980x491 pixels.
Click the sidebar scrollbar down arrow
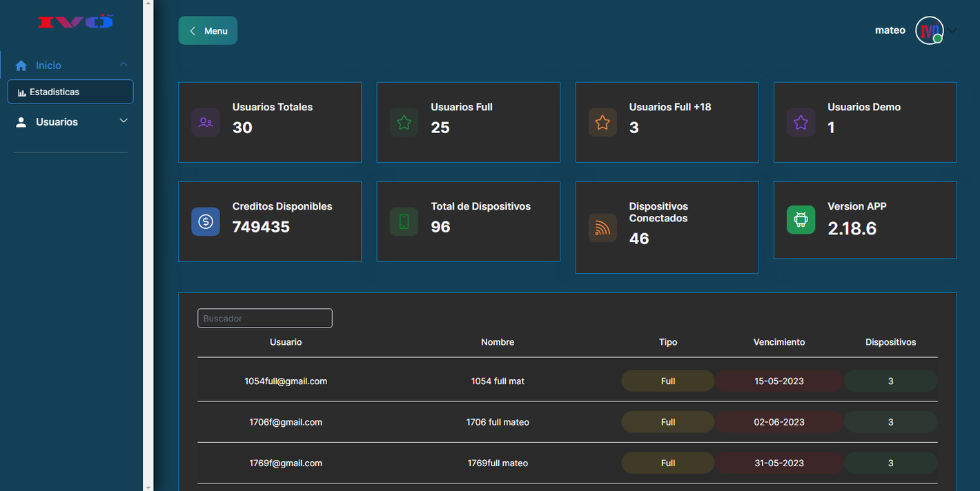148,487
